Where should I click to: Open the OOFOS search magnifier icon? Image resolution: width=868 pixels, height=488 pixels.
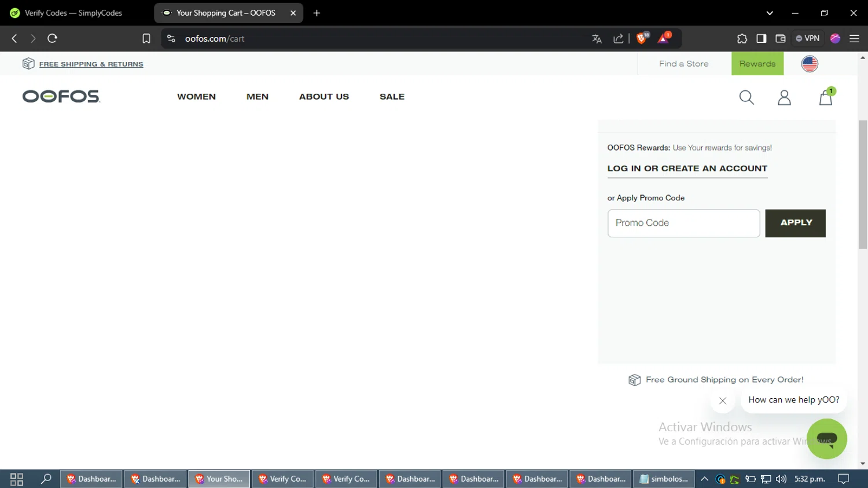click(x=746, y=97)
